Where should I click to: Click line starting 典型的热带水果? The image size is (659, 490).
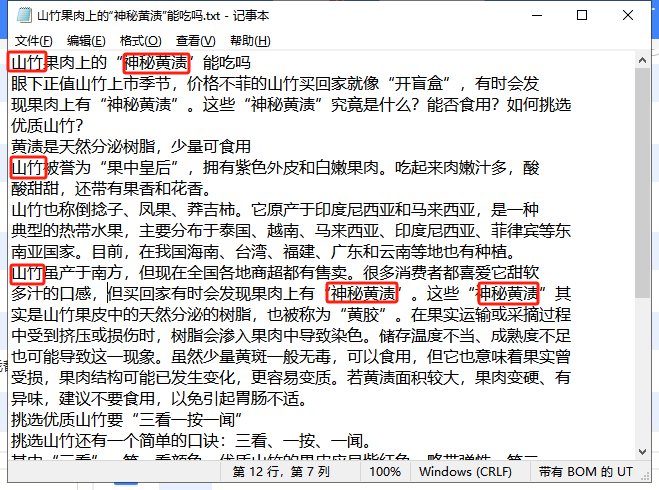(291, 231)
